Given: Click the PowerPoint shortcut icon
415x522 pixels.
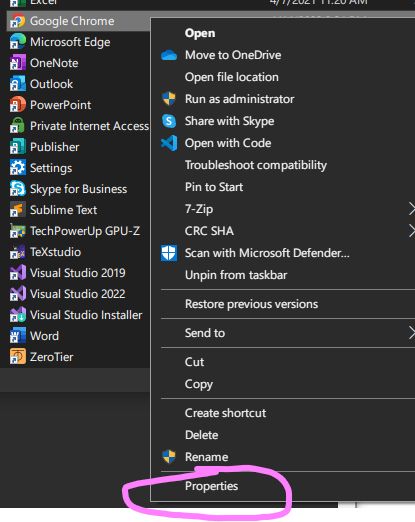Looking at the screenshot, I should (18, 105).
